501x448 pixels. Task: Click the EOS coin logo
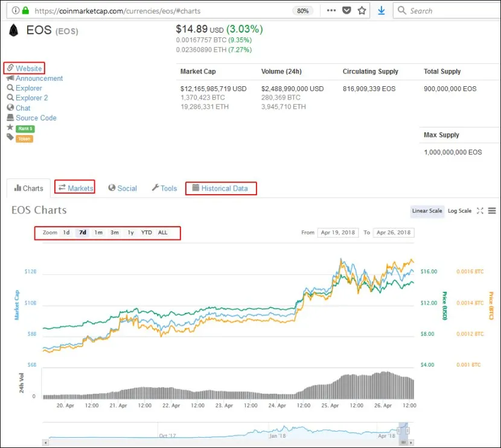13,30
